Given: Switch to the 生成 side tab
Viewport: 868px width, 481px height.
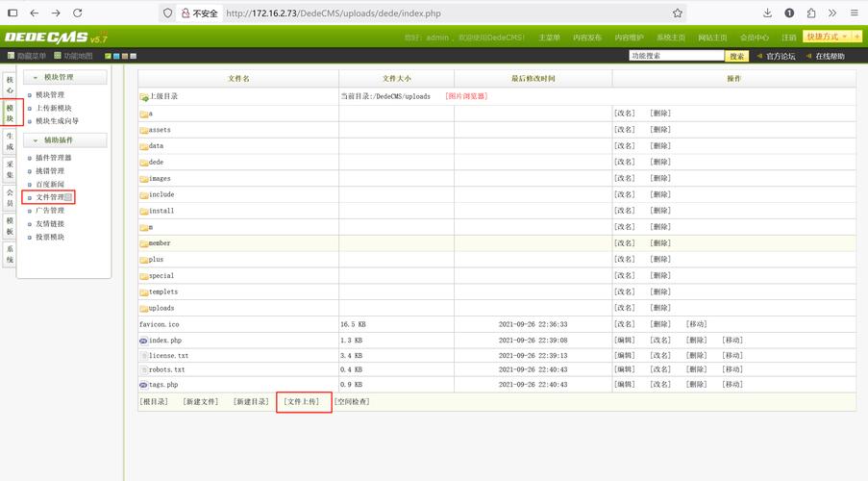Looking at the screenshot, I should coord(10,141).
